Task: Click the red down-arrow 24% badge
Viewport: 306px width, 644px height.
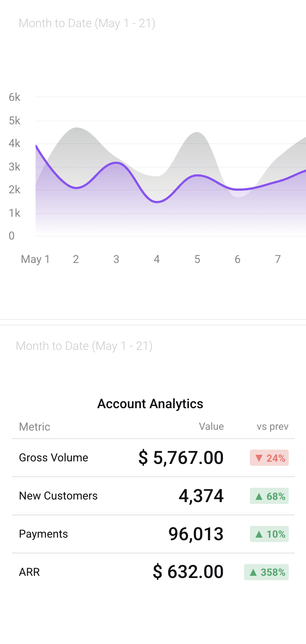Action: pyautogui.click(x=269, y=458)
